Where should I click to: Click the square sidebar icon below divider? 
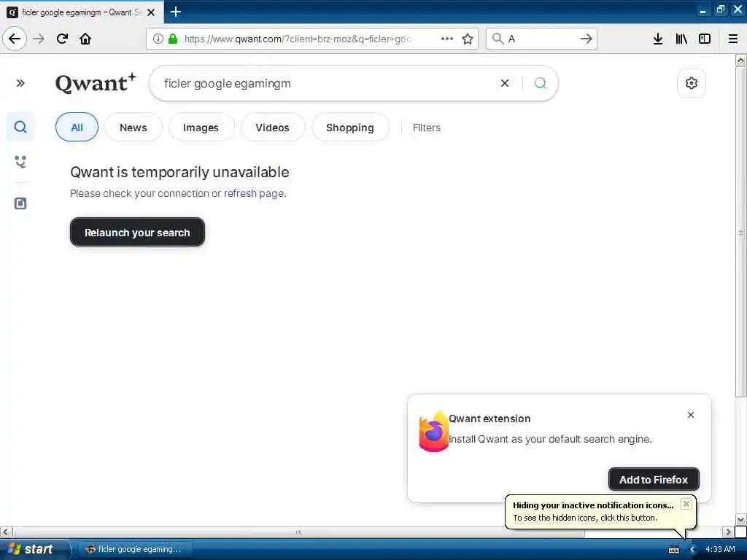click(x=20, y=203)
